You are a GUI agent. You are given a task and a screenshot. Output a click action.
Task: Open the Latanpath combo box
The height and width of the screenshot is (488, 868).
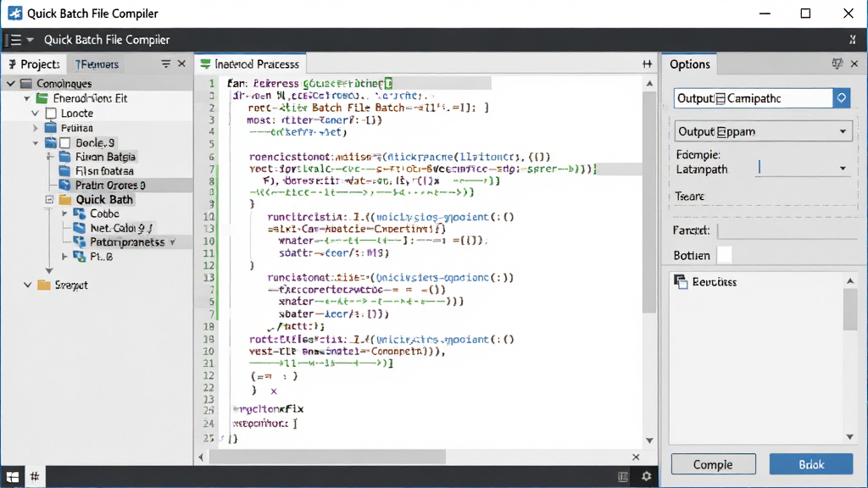[804, 169]
